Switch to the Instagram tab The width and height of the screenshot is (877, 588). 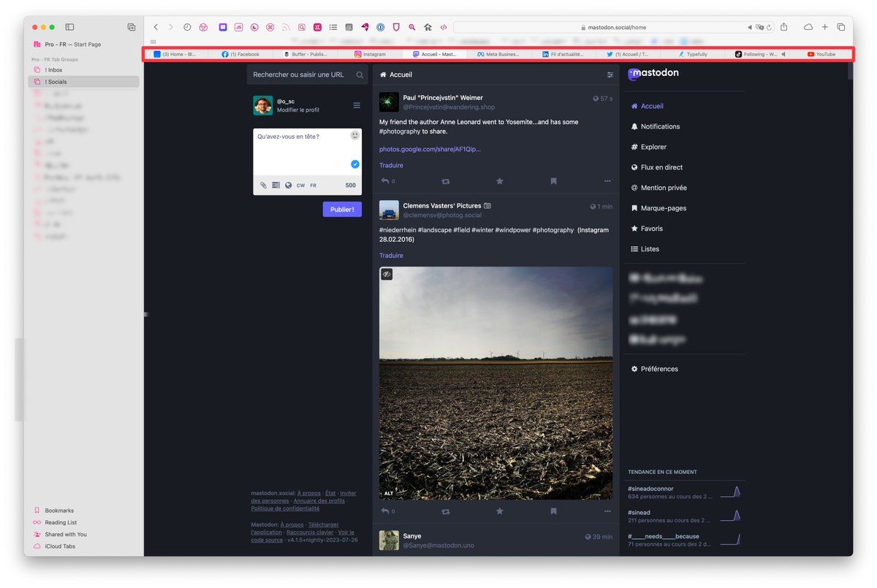click(x=371, y=54)
